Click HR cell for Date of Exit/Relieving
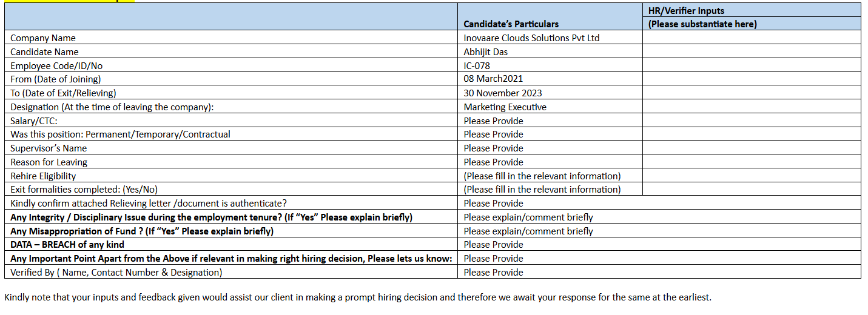The image size is (868, 315). (751, 93)
